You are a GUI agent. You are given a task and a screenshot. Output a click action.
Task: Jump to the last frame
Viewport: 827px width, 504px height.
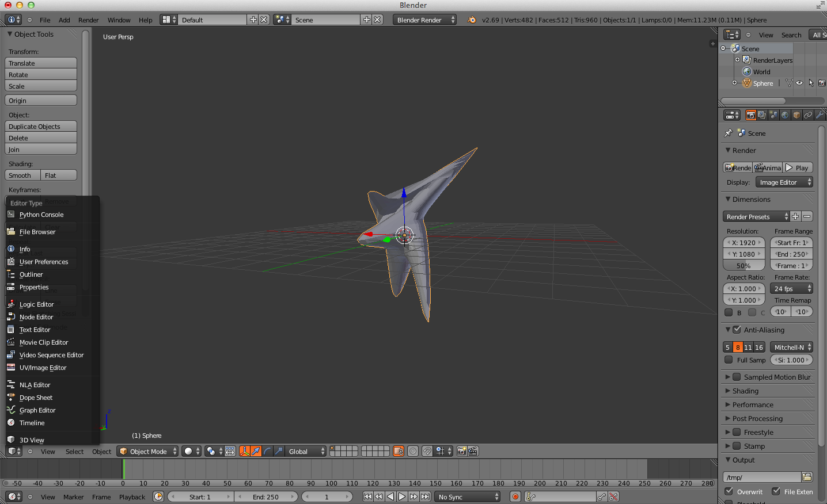pos(425,497)
